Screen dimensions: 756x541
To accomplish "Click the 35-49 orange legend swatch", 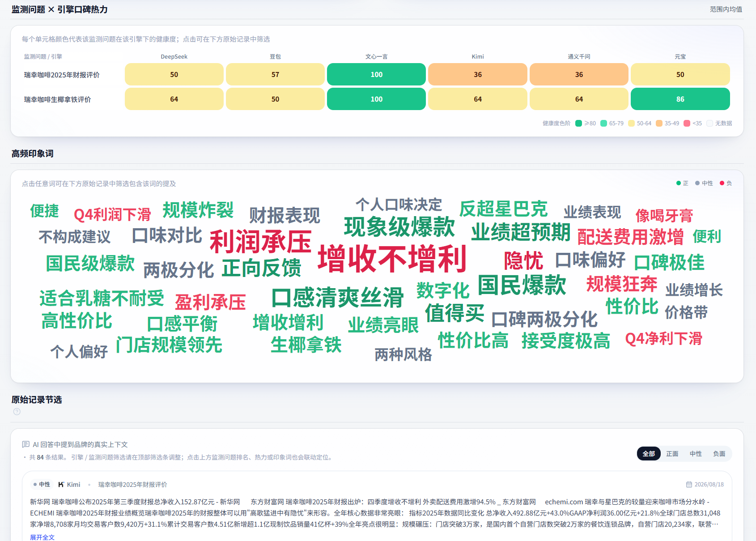I will pos(659,124).
